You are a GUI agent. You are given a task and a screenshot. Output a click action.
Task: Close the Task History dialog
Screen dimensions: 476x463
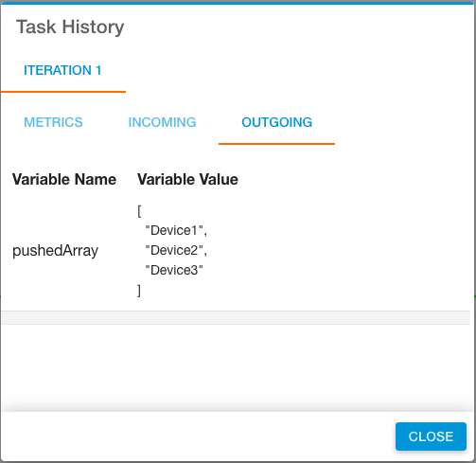(x=431, y=436)
